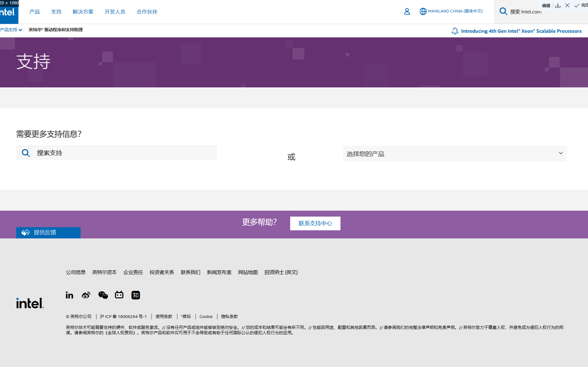Open the 隐私条款 footer link
Screen dimensions: 588x367
point(229,316)
